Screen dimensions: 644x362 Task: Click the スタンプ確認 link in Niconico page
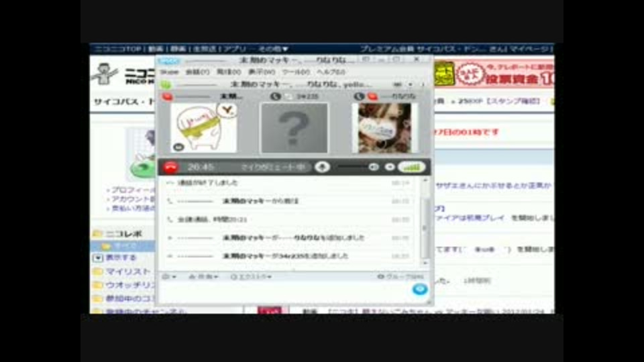click(513, 101)
